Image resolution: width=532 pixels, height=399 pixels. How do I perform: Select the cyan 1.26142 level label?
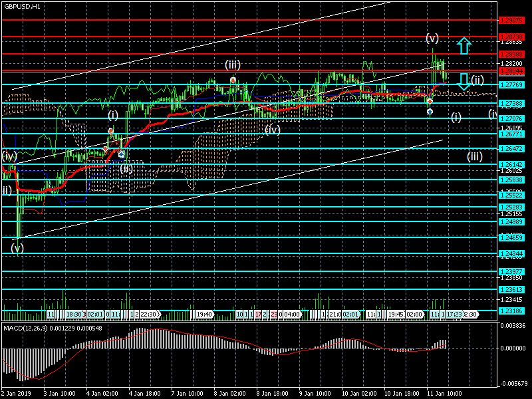(x=511, y=164)
